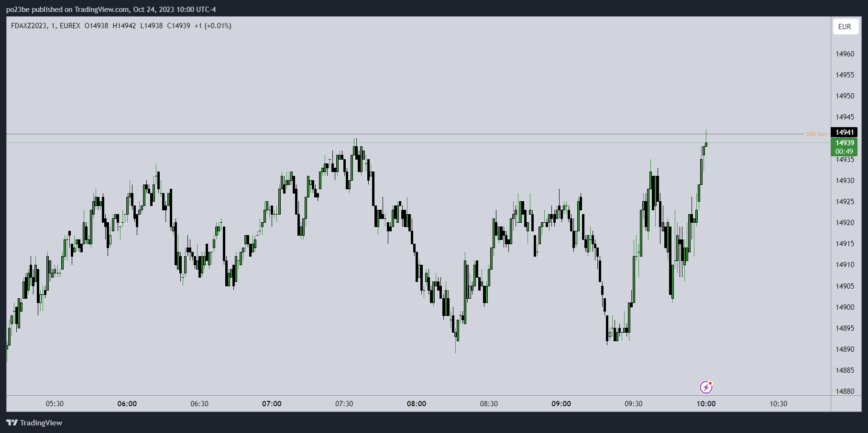
Task: Click the 14880 price scale label
Action: point(845,391)
